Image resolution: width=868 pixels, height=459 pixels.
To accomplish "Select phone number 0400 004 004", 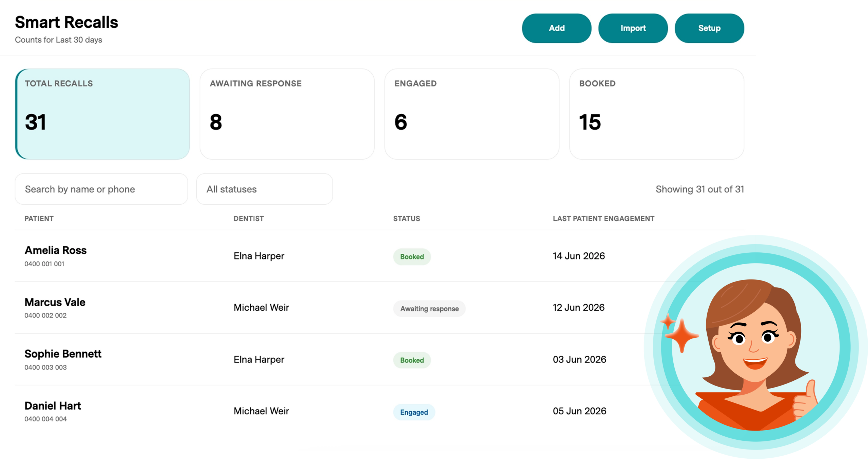I will point(45,419).
